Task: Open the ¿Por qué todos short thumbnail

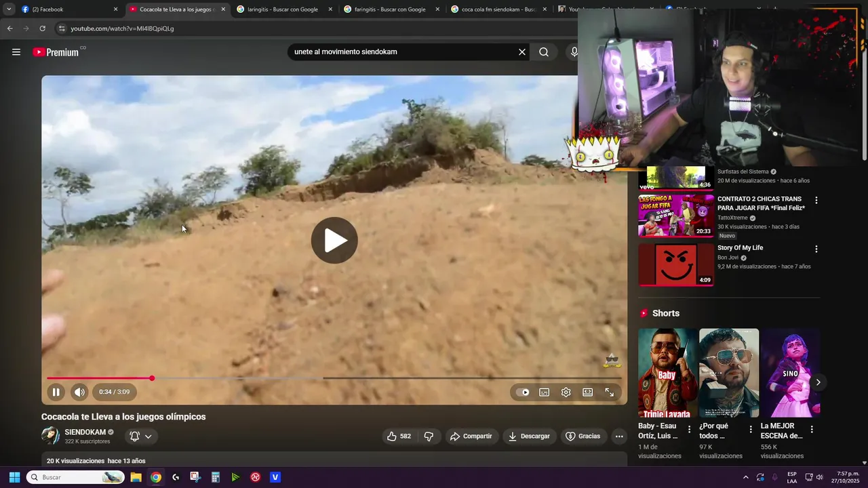Action: pyautogui.click(x=729, y=373)
